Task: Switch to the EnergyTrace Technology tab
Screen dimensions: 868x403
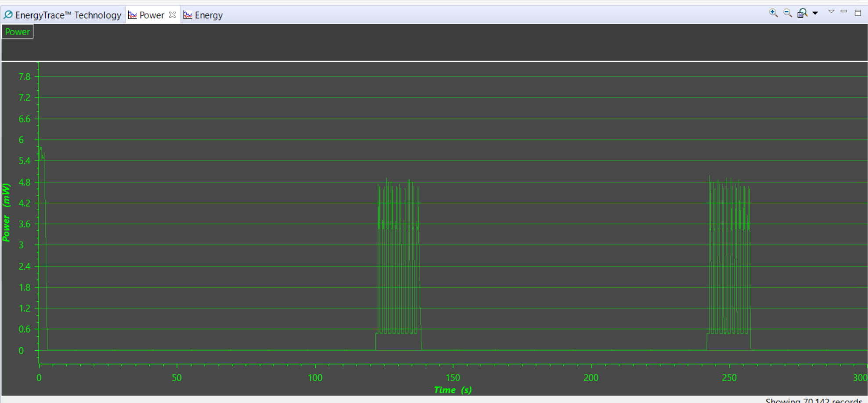Action: (63, 15)
